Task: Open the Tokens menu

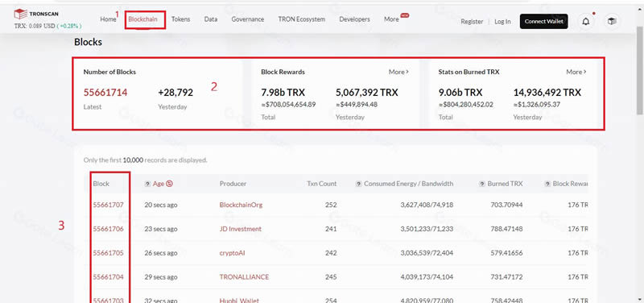Action: coord(180,19)
